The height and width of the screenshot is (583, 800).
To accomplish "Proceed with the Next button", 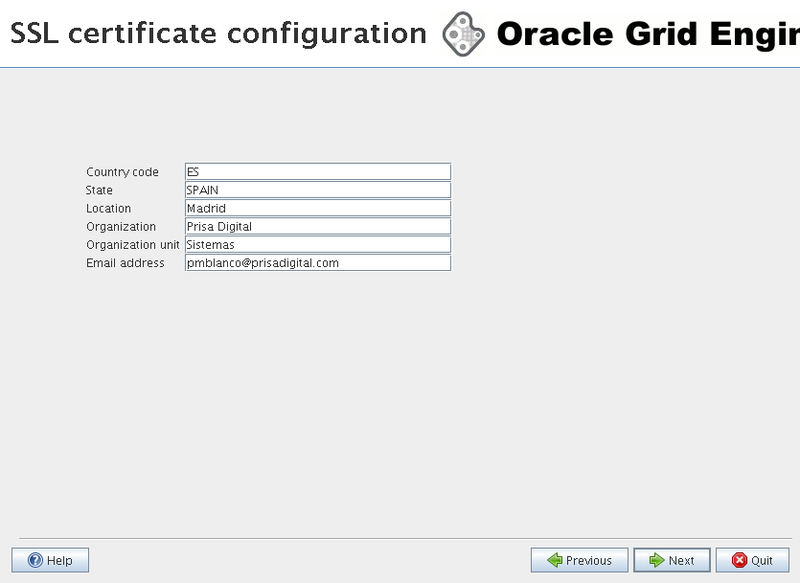I will click(x=672, y=560).
